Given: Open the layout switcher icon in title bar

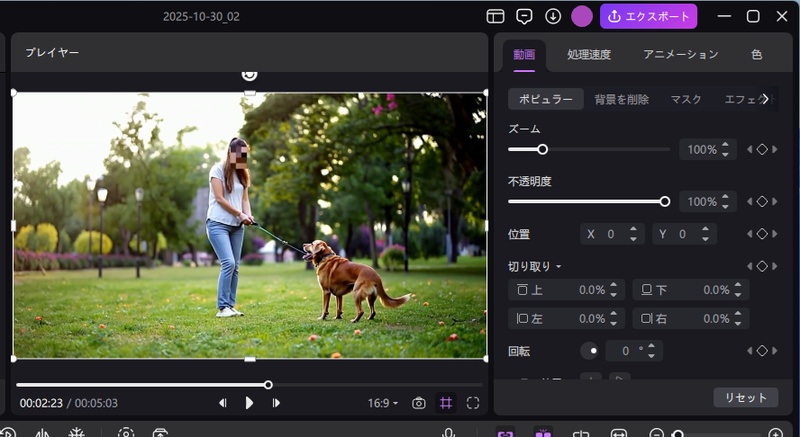Looking at the screenshot, I should 495,16.
